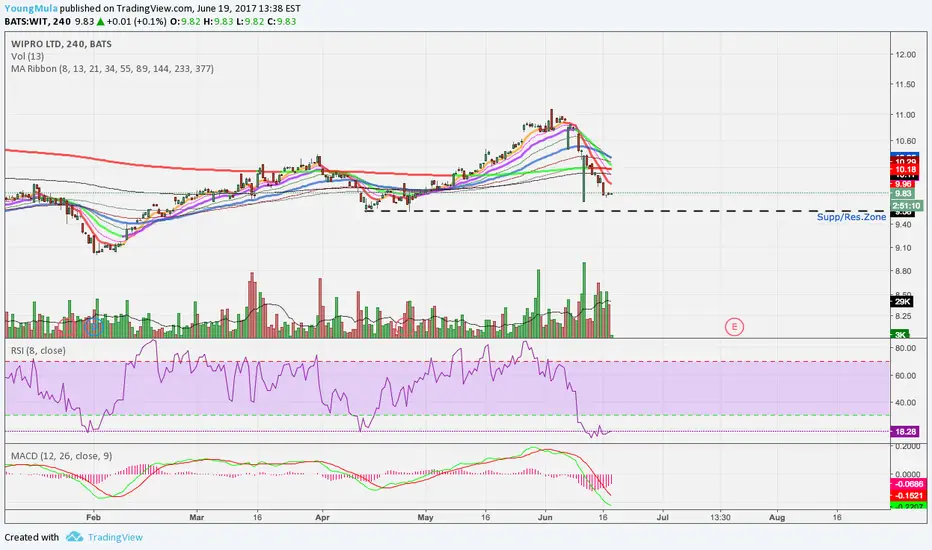Image resolution: width=932 pixels, height=550 pixels.
Task: Click the 12.00 price axis label
Action: click(906, 55)
